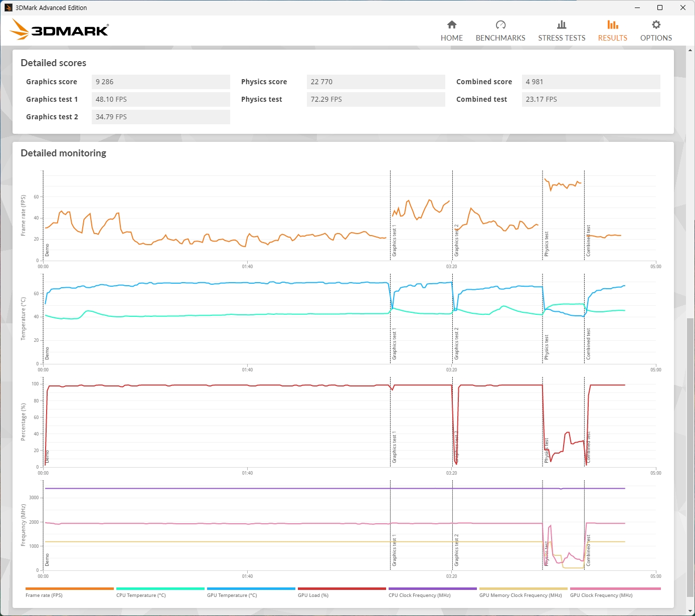Maximize the 3DMark window
Image resolution: width=695 pixels, height=616 pixels.
660,8
